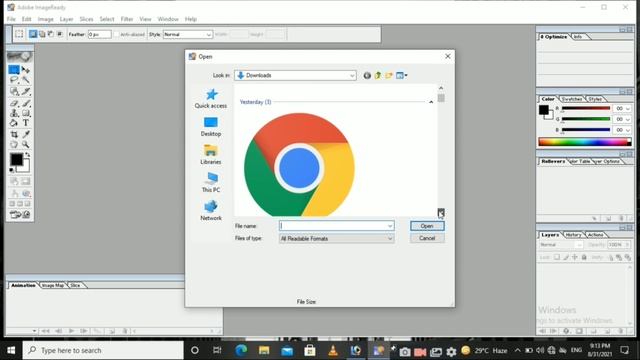
Task: Pick a color from the color ramp
Action: (x=584, y=142)
